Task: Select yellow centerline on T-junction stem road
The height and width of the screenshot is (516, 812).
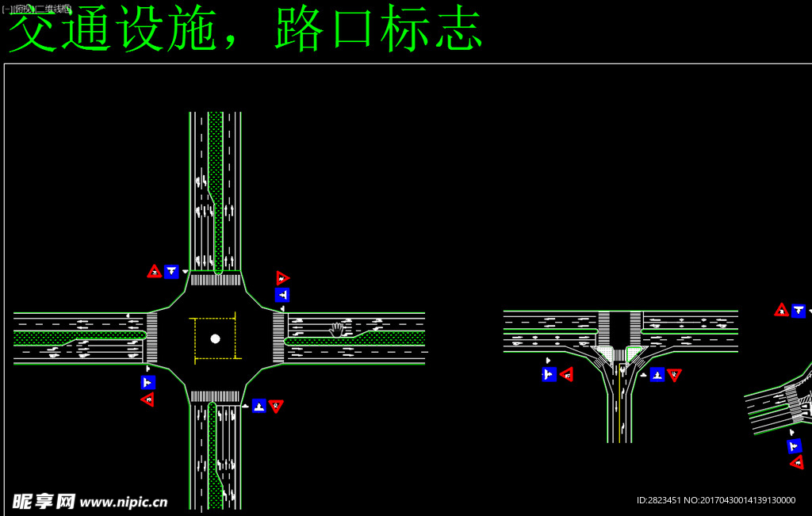Action: coord(619,403)
